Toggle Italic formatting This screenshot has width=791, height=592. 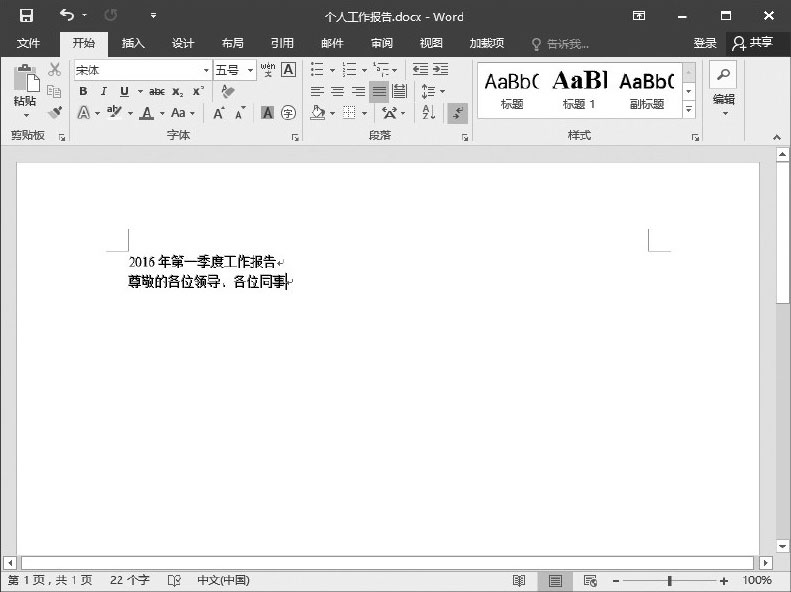(103, 91)
